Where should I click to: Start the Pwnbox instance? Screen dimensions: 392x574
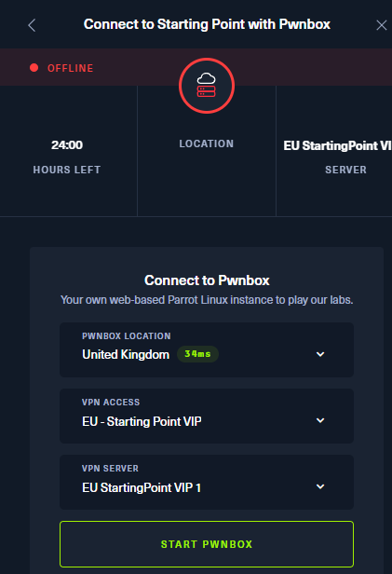coord(207,544)
